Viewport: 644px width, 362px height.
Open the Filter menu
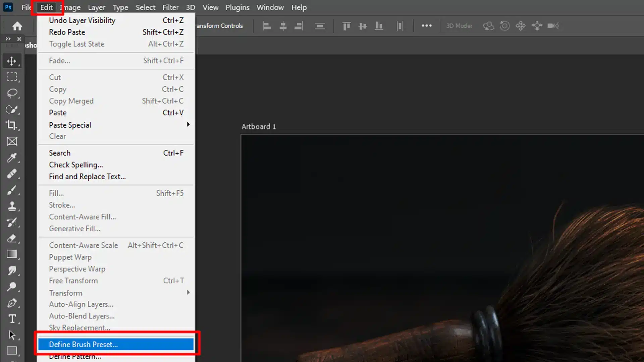coord(170,7)
